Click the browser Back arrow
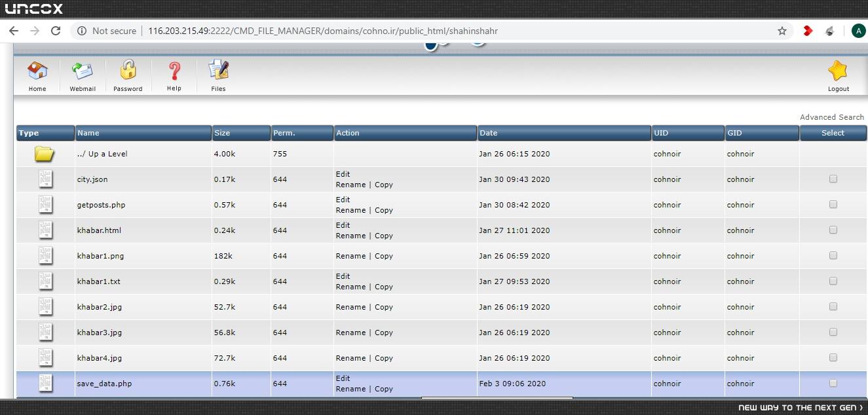The width and height of the screenshot is (868, 415). pyautogui.click(x=14, y=31)
